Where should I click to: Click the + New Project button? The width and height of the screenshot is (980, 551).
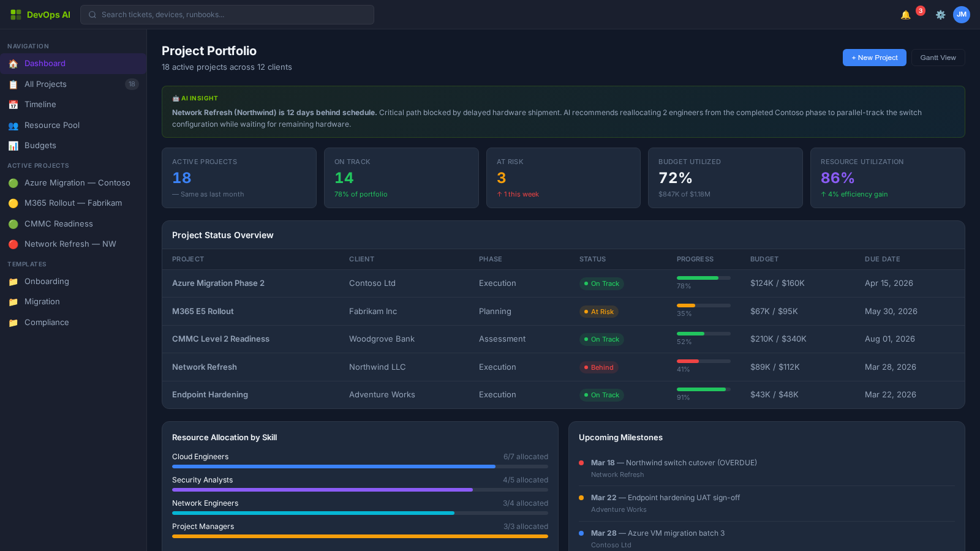(x=874, y=57)
